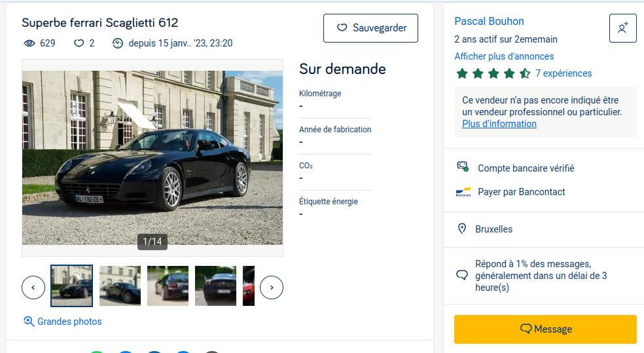Show next thumbnails with right arrow

click(x=272, y=287)
